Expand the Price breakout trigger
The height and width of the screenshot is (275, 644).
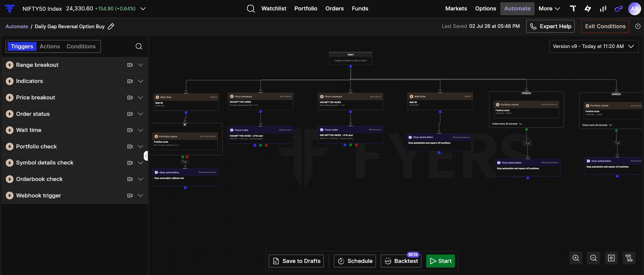click(x=141, y=98)
